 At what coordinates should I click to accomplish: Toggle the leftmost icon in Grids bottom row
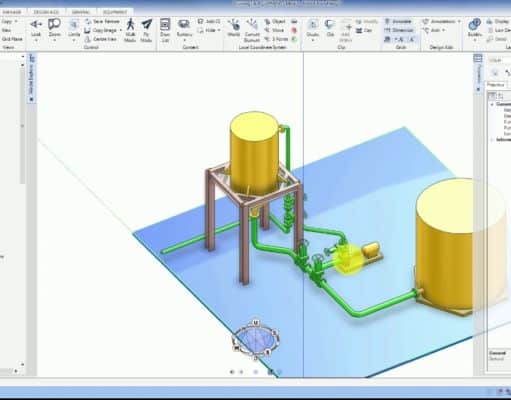[388, 39]
